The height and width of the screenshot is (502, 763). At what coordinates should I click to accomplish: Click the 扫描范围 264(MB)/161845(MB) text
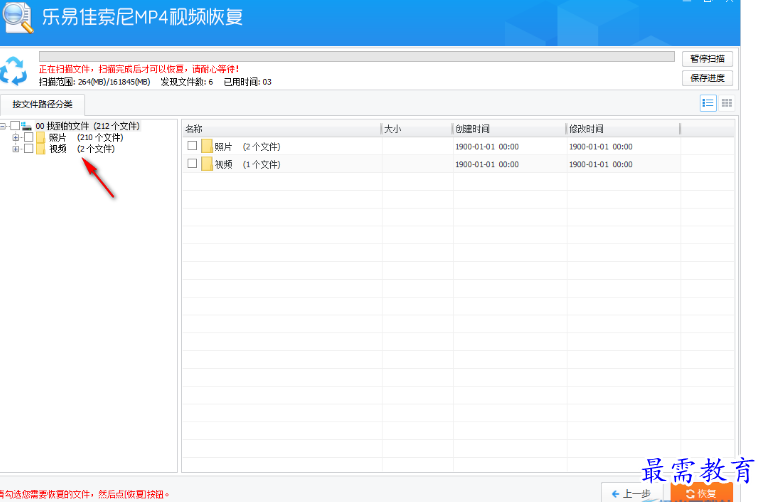tap(94, 82)
